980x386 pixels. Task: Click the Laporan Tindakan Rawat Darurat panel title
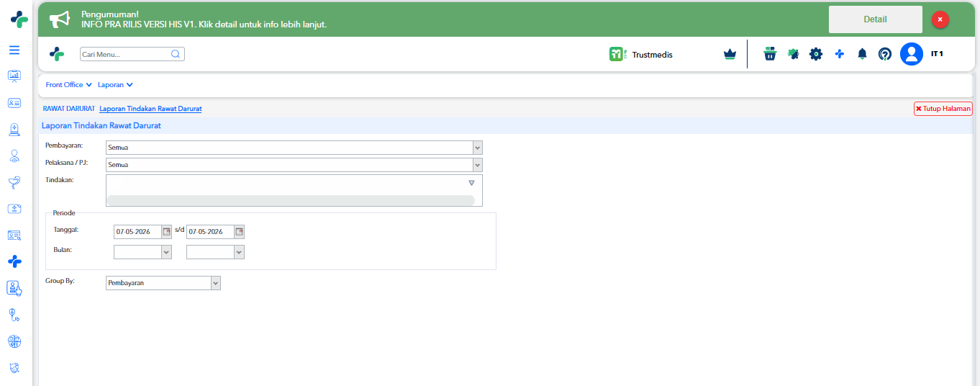pyautogui.click(x=101, y=125)
